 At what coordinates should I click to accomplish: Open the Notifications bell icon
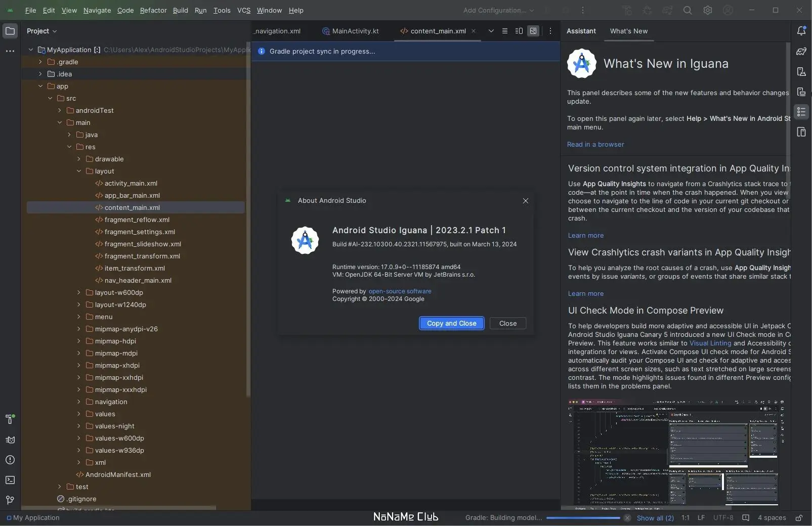(801, 31)
